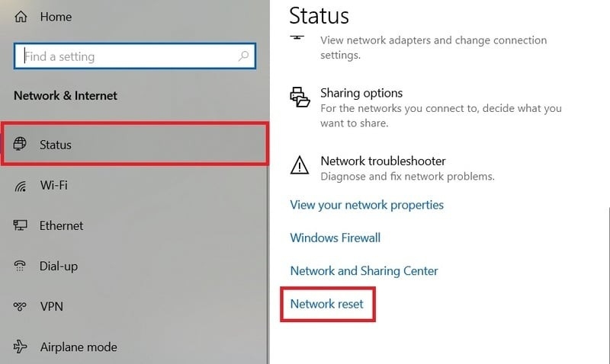Viewport: 610px width, 364px height.
Task: Click the Ethernet monitor icon
Action: 21,225
